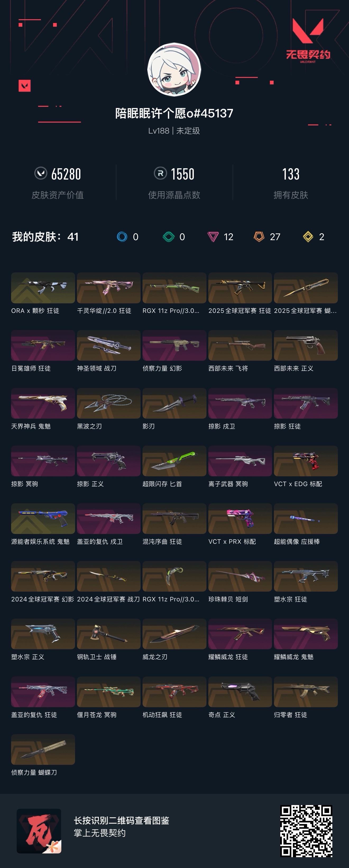Tap the 掌上无畏契约 app icon
This screenshot has height=868, width=349.
(39, 831)
